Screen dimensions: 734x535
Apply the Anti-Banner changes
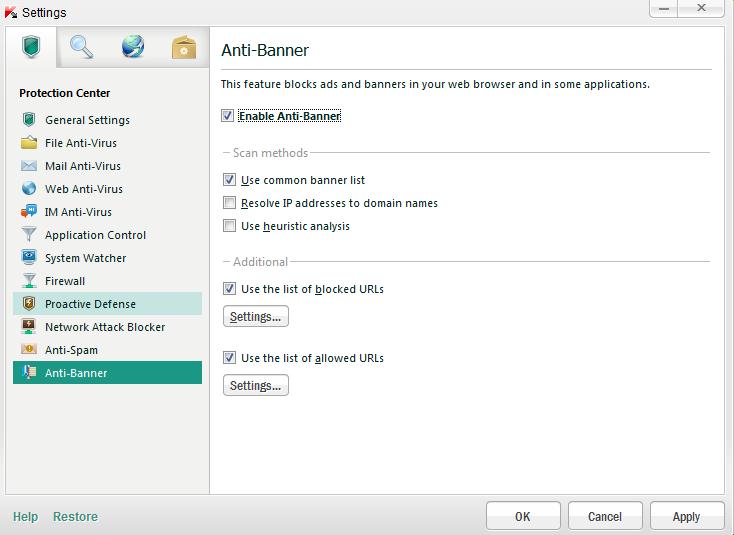point(687,517)
